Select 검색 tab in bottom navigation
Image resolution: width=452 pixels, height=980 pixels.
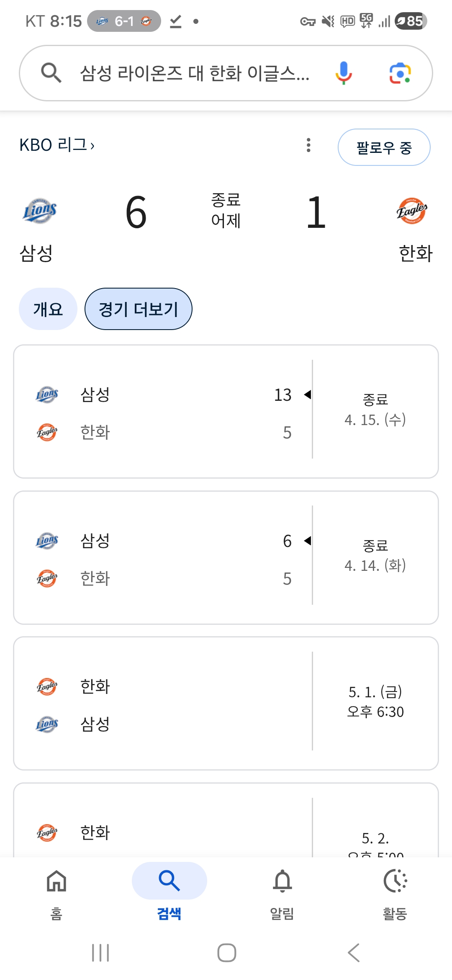click(x=169, y=892)
